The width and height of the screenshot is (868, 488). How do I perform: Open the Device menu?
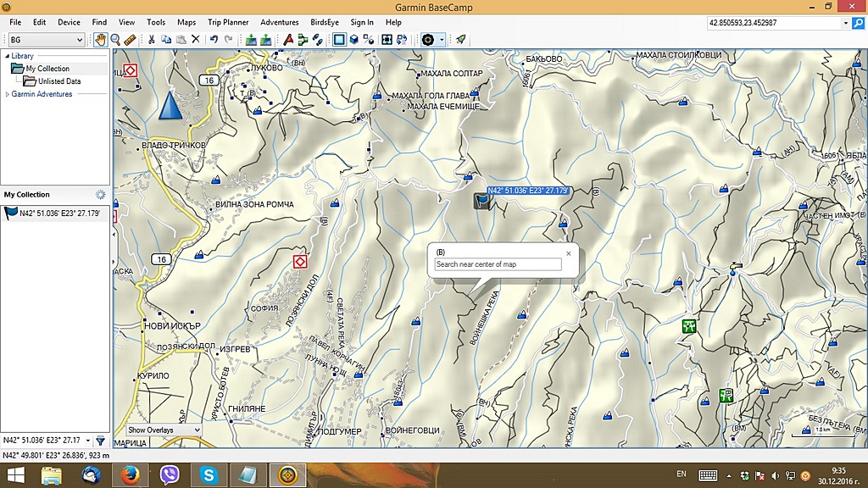(70, 22)
